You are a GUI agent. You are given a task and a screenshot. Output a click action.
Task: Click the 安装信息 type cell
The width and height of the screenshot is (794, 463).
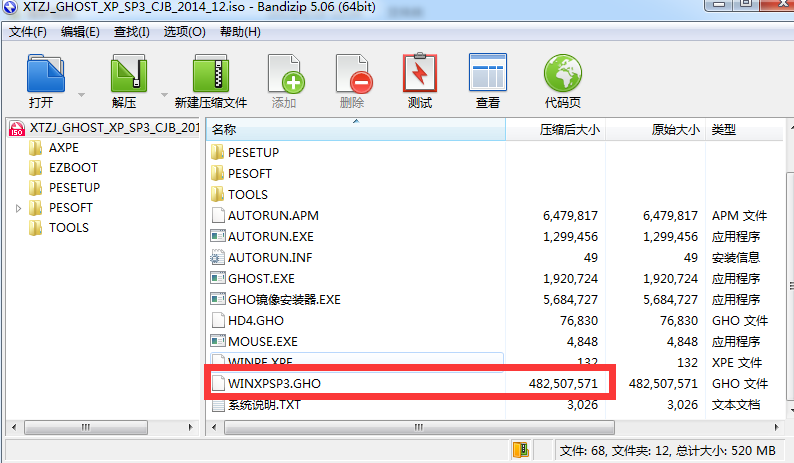[x=736, y=258]
